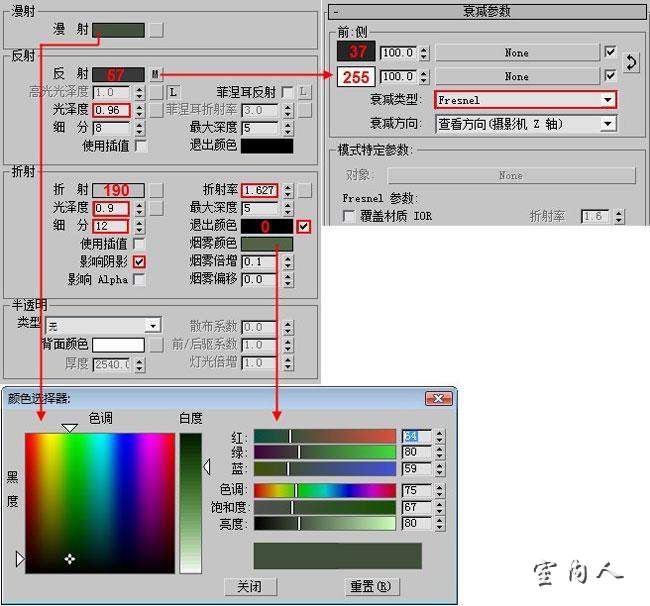Click the M map button next to 反射
The height and width of the screenshot is (606, 650).
point(155,75)
